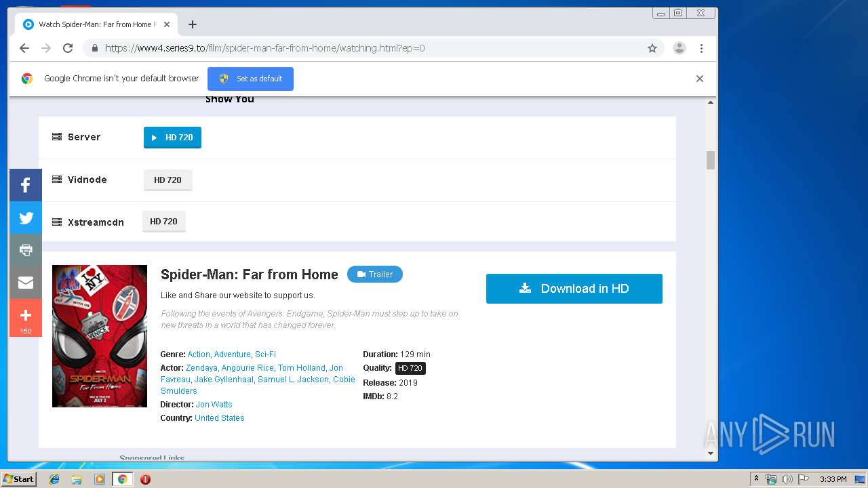Set Chrome as default browser
The image size is (868, 488).
tap(250, 79)
